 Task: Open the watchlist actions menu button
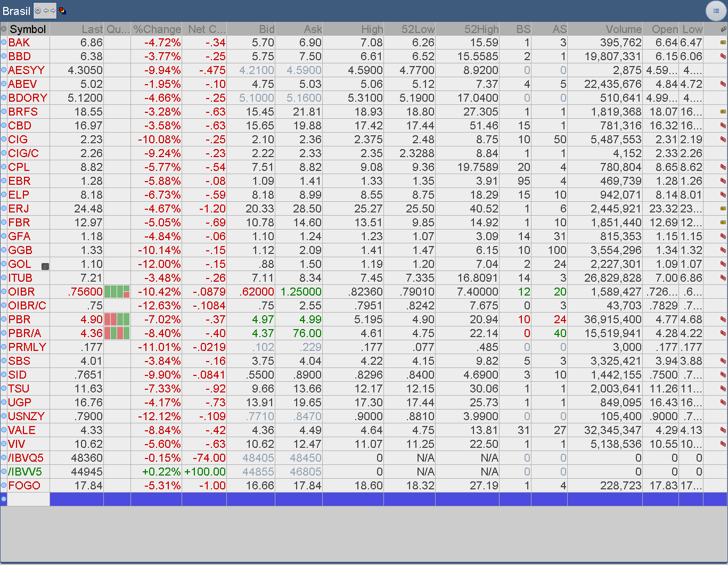(x=716, y=11)
